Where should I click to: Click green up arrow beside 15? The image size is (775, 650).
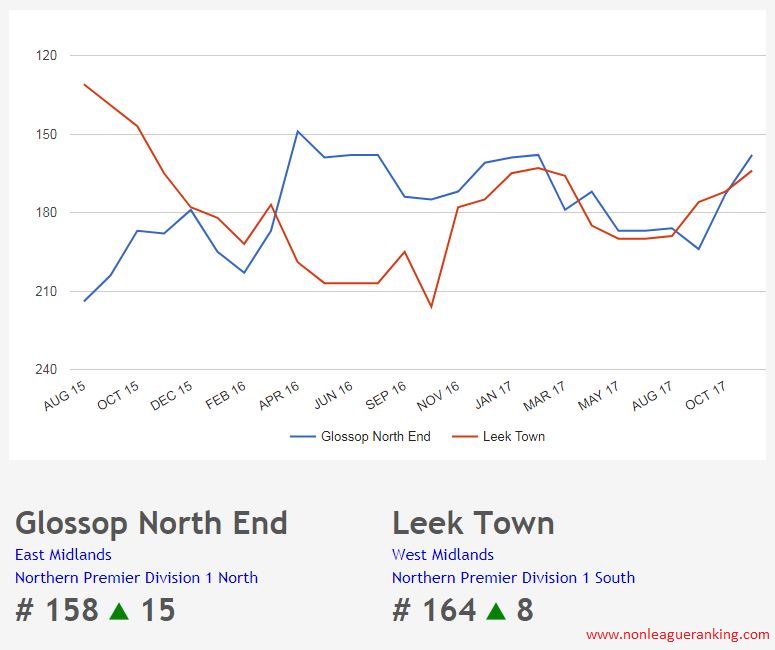point(119,611)
